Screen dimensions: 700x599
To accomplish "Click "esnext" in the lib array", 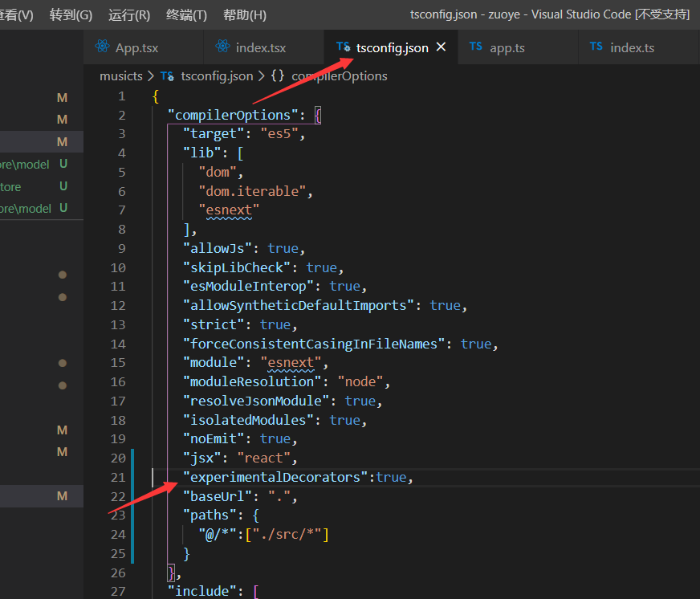I will [229, 210].
